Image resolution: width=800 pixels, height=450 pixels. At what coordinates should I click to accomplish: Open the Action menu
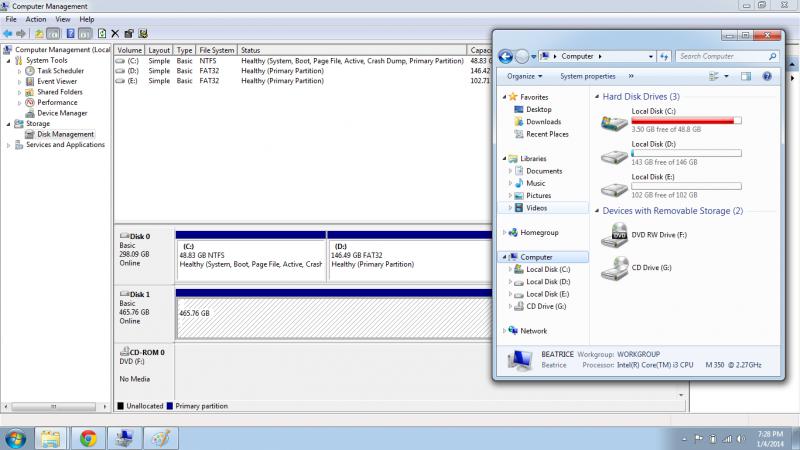click(x=36, y=19)
